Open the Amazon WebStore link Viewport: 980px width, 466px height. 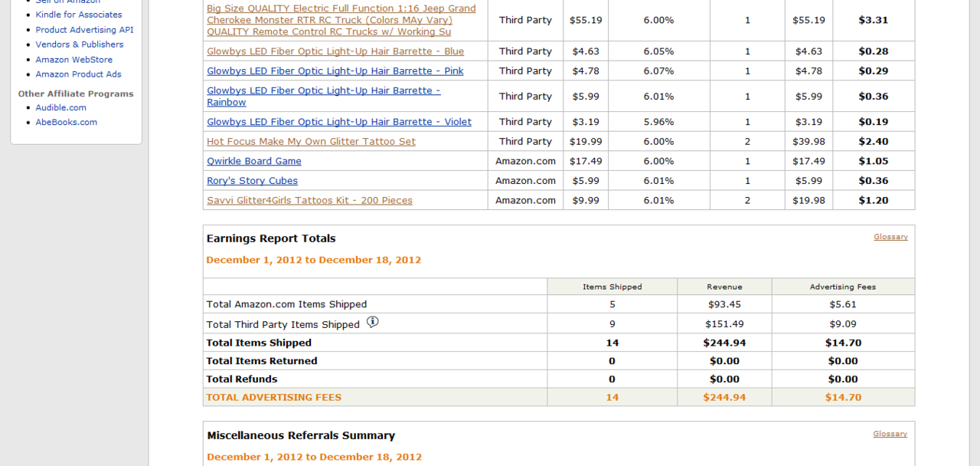[x=74, y=60]
